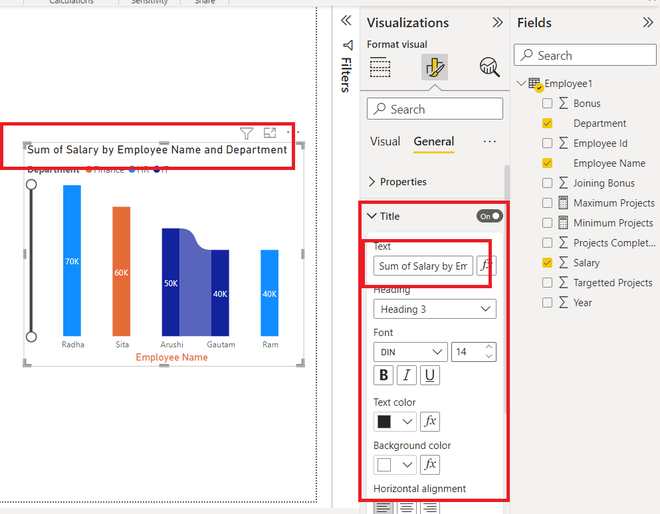Collapse the Employee1 table tree
Image resolution: width=660 pixels, height=514 pixels.
coord(521,83)
